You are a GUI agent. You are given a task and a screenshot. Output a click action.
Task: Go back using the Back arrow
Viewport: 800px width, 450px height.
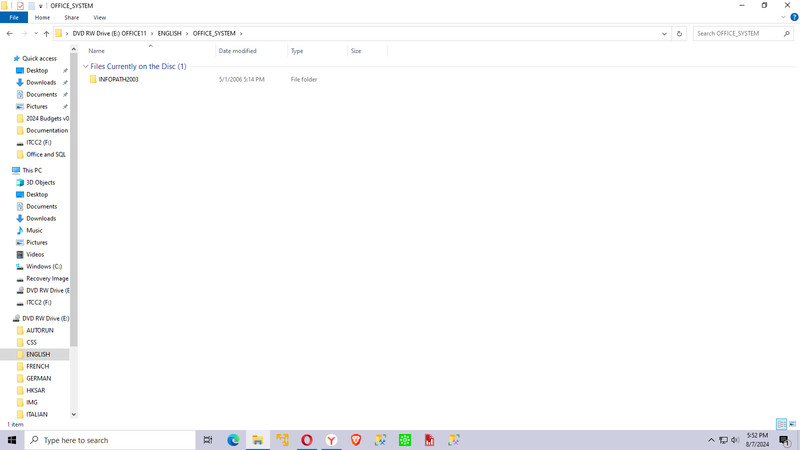pyautogui.click(x=10, y=34)
